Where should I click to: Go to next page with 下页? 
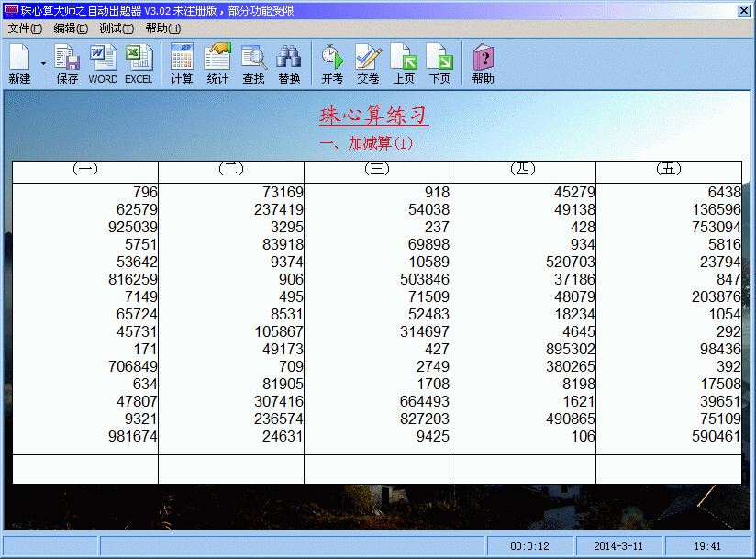pyautogui.click(x=439, y=63)
